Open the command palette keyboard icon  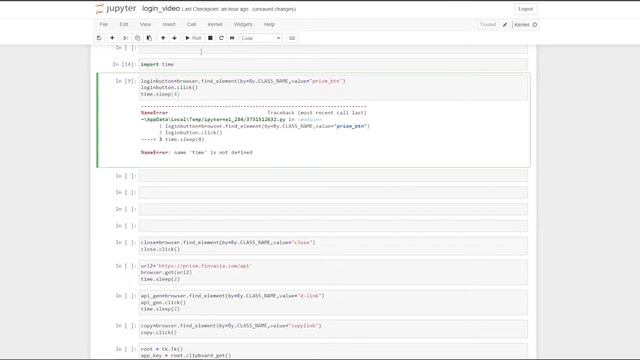pos(292,38)
